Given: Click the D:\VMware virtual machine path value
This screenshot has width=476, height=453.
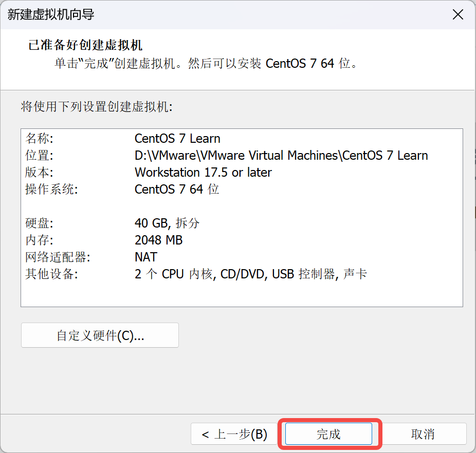Looking at the screenshot, I should [281, 155].
